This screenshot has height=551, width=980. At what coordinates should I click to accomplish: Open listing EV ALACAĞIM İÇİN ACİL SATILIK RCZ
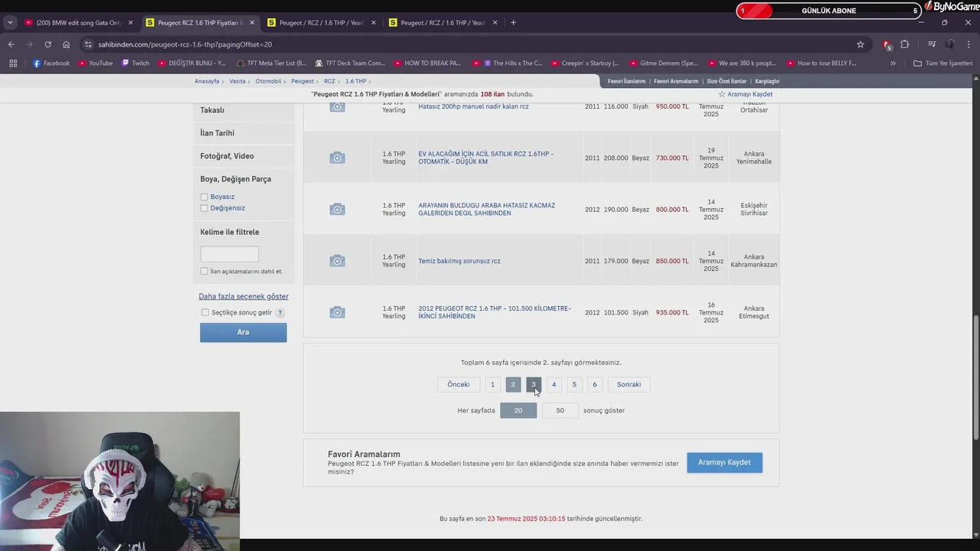486,158
